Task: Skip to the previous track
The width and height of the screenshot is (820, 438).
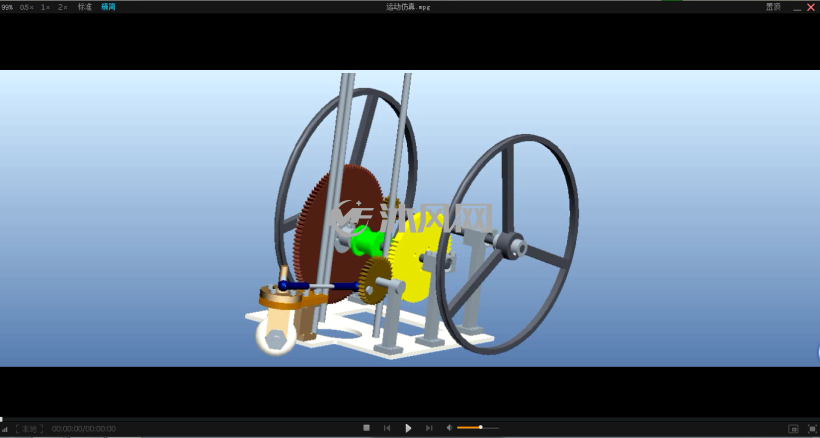Action: coord(387,428)
